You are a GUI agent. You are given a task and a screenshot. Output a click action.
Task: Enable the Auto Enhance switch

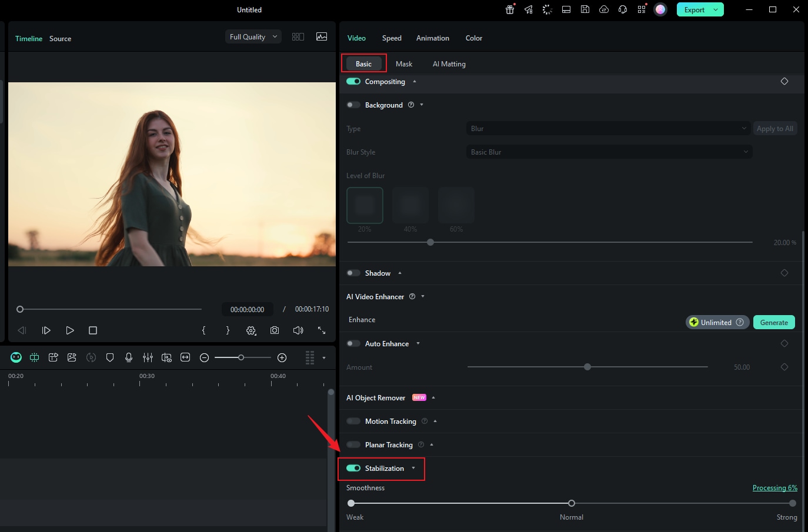point(353,344)
